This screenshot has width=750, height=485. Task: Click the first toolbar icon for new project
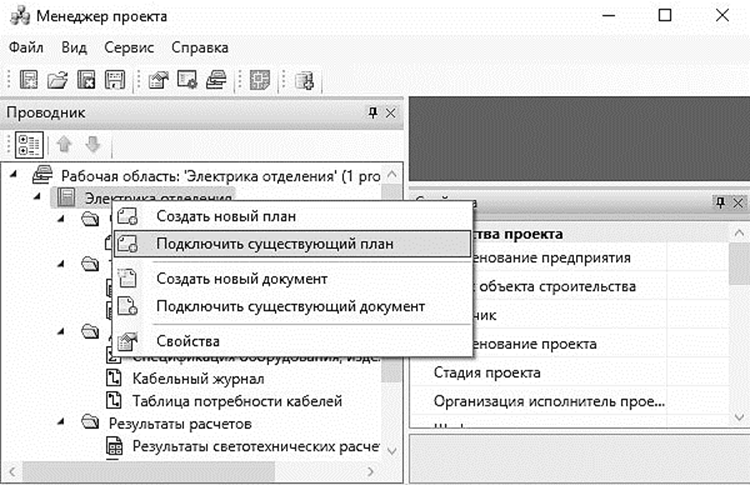click(30, 80)
